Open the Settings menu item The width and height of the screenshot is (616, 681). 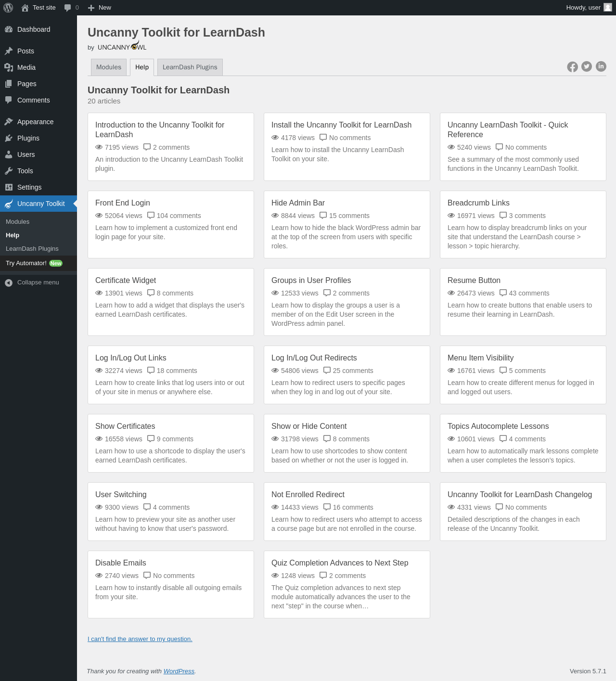point(38,187)
